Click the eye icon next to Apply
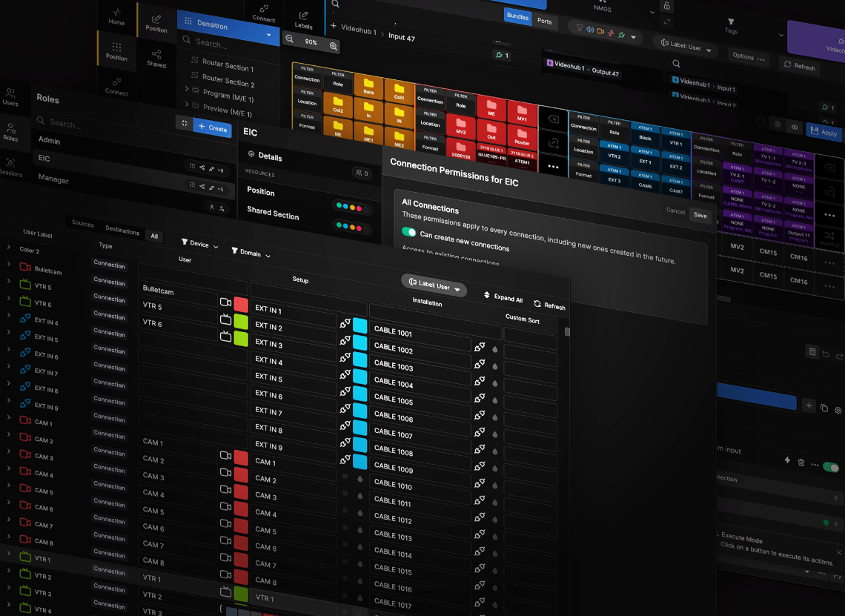The width and height of the screenshot is (845, 616). click(x=795, y=127)
